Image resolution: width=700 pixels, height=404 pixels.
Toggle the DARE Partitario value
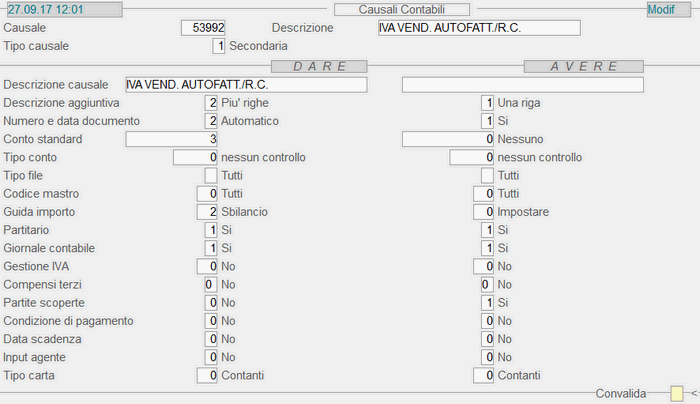pos(211,230)
